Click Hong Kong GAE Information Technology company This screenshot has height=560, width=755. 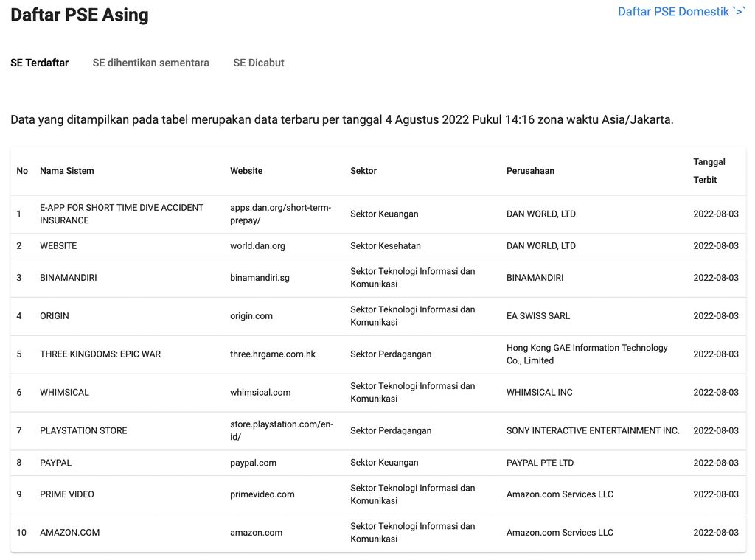(x=587, y=354)
